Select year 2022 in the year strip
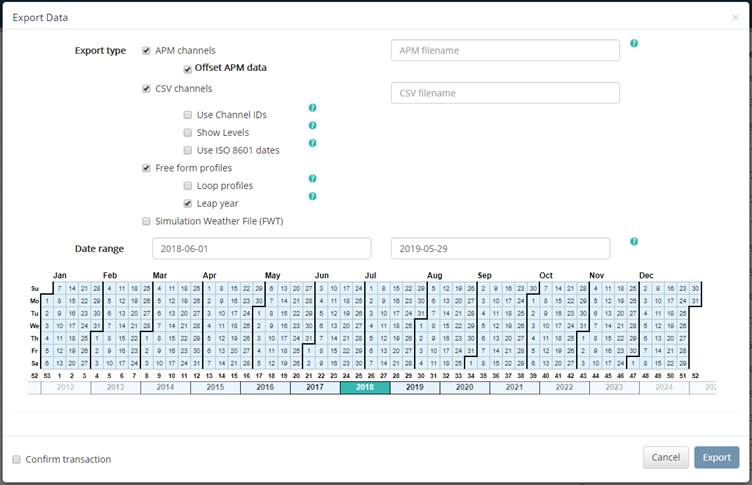This screenshot has height=485, width=752. [564, 388]
